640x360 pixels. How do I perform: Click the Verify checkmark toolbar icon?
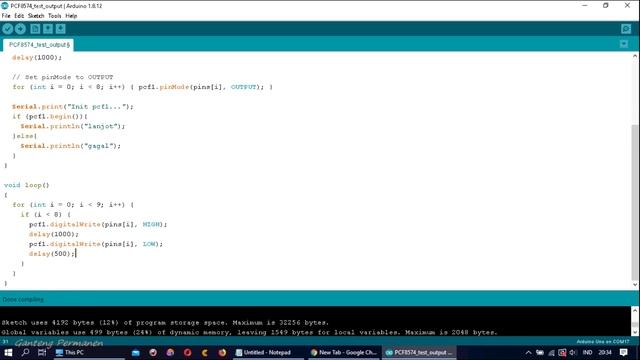(x=7, y=29)
